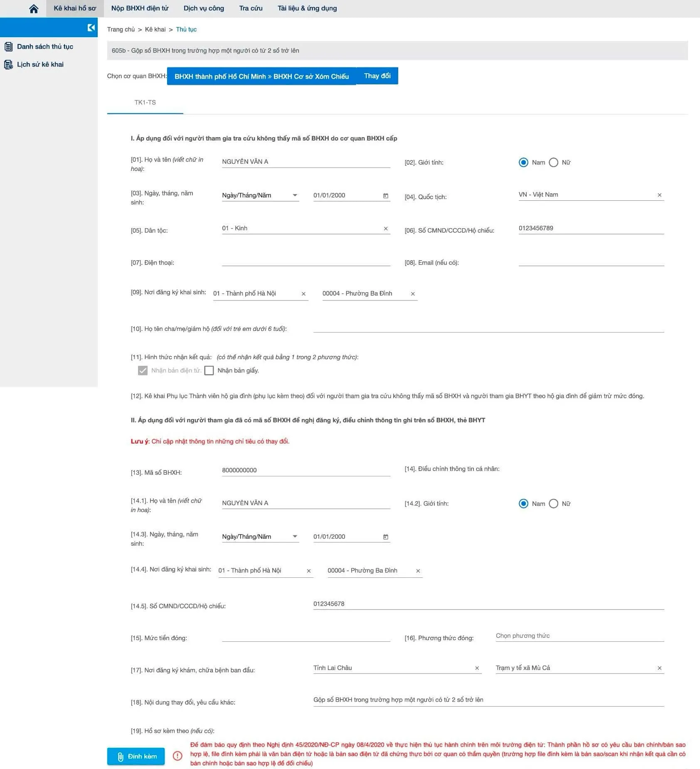
Task: Collapse the left sidebar panel
Action: tap(91, 27)
